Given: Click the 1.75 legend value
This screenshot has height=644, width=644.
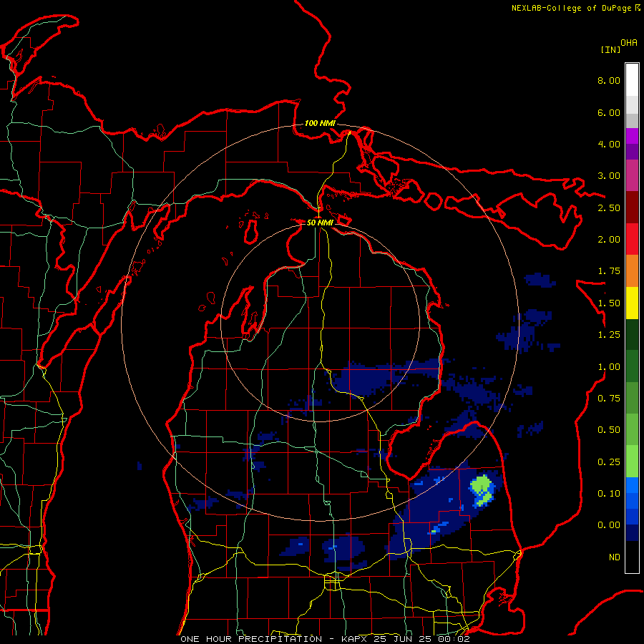Looking at the screenshot, I should (609, 271).
